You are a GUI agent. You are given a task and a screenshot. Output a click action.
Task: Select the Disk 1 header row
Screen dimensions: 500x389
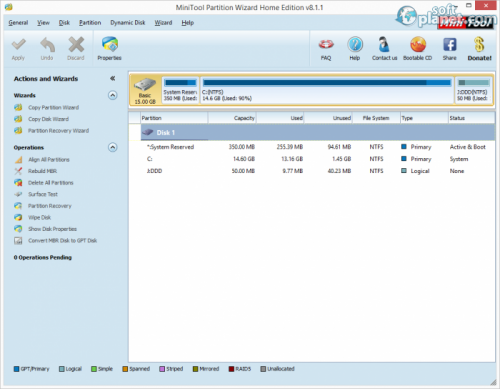[318, 133]
